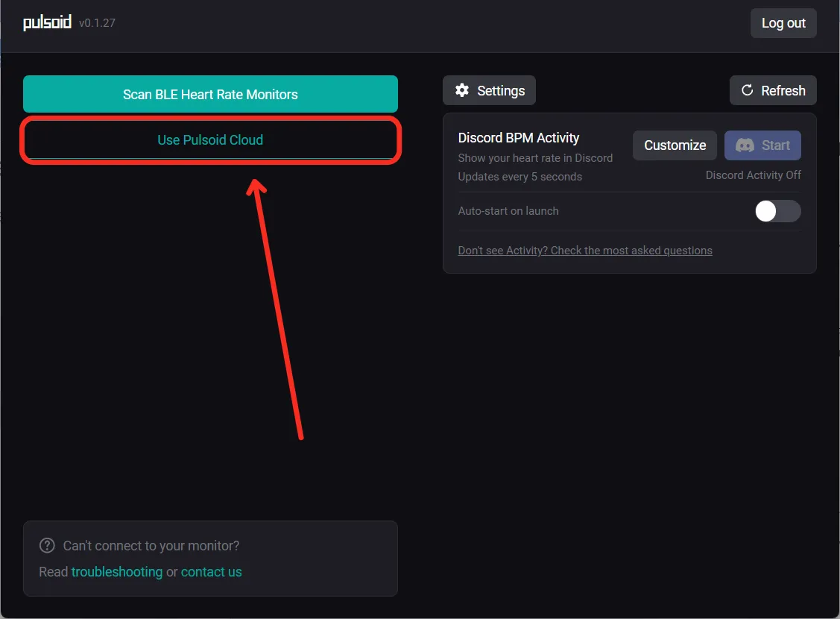Open the most asked questions link
Image resolution: width=840 pixels, height=619 pixels.
coord(585,251)
